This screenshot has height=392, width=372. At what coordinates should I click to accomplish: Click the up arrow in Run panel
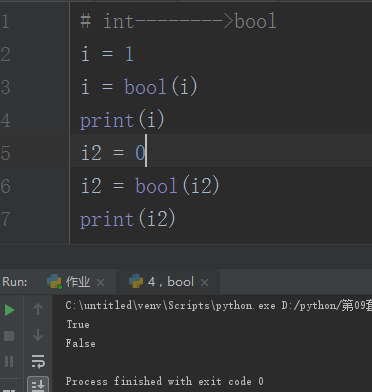click(38, 309)
